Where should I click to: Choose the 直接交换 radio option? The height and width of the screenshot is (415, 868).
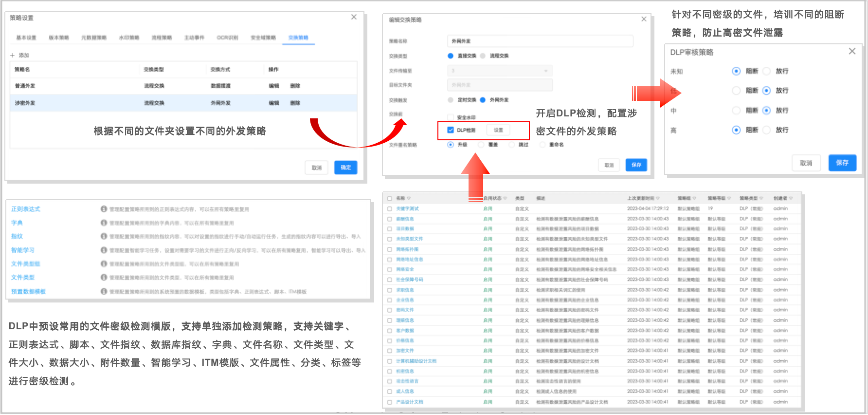[x=451, y=56]
